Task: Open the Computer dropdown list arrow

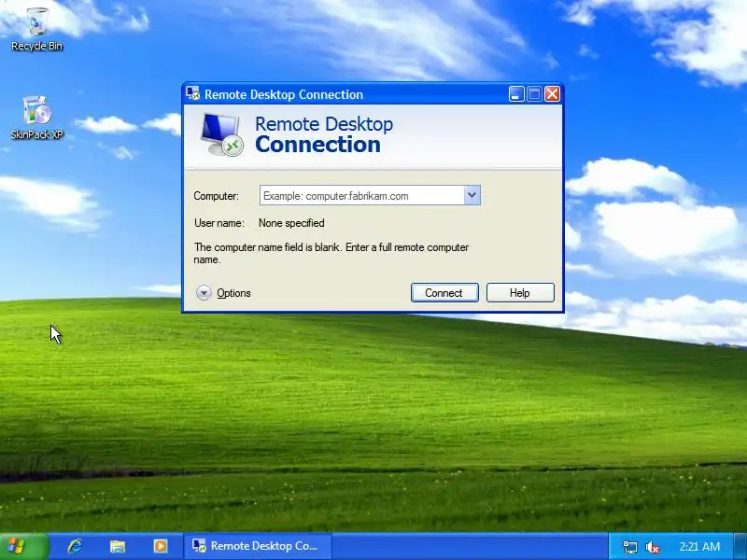Action: point(472,195)
